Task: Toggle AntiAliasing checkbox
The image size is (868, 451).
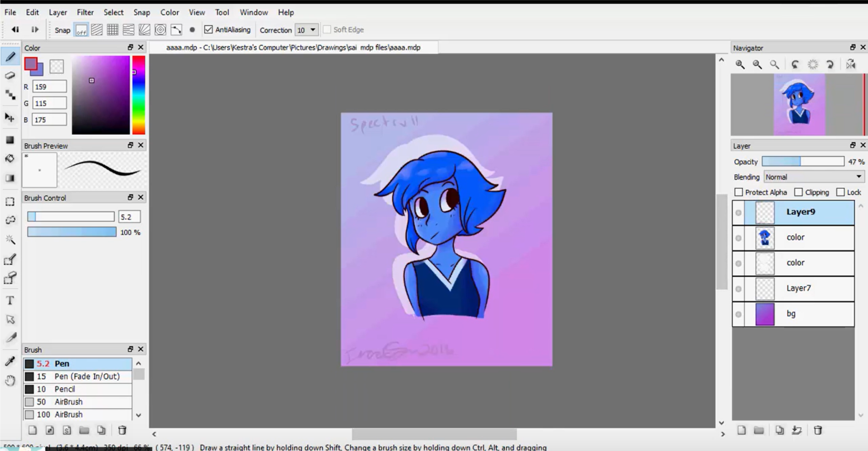Action: click(208, 30)
